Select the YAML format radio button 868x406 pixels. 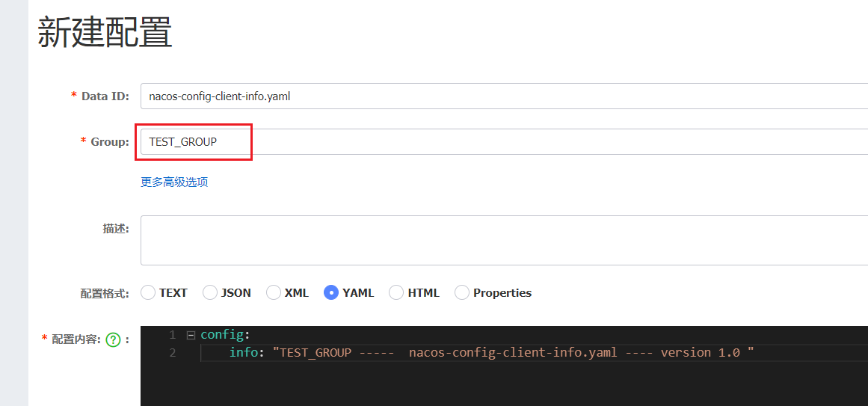tap(331, 292)
